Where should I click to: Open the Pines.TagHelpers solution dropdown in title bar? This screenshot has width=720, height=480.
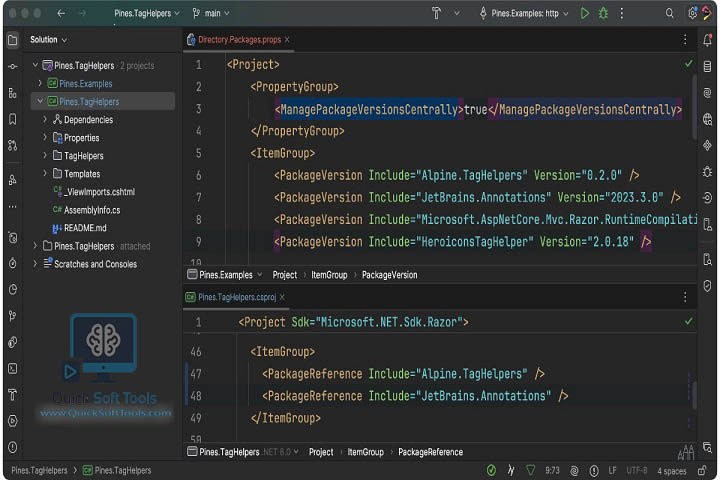pos(146,13)
